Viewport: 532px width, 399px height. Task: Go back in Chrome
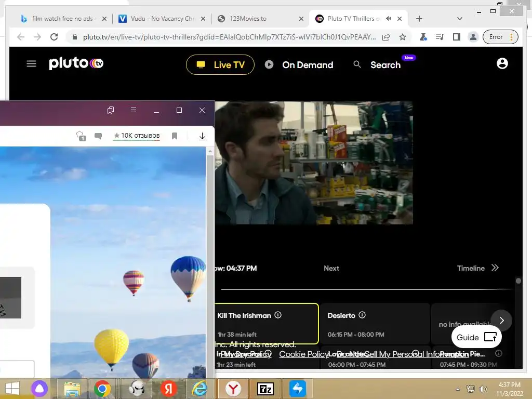[21, 37]
